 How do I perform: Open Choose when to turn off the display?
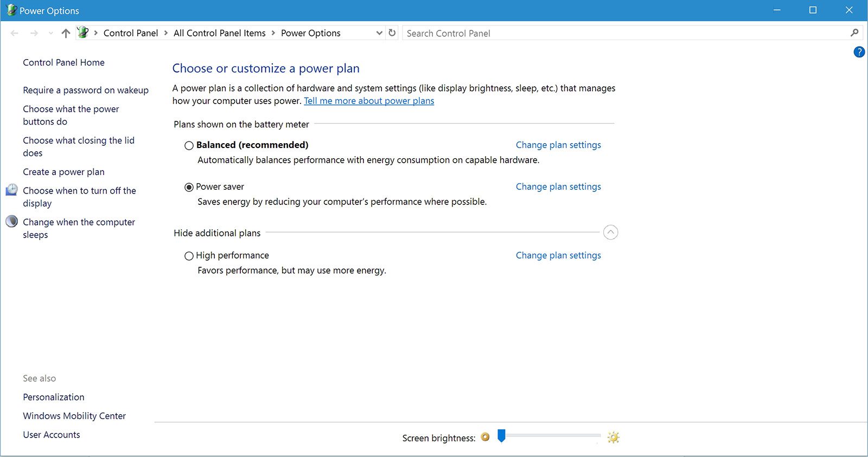(x=79, y=197)
